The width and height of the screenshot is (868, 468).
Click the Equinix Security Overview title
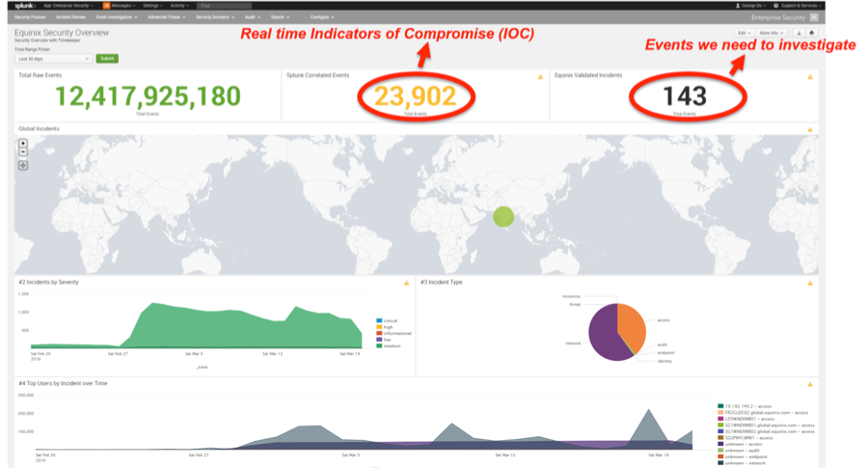click(x=62, y=33)
